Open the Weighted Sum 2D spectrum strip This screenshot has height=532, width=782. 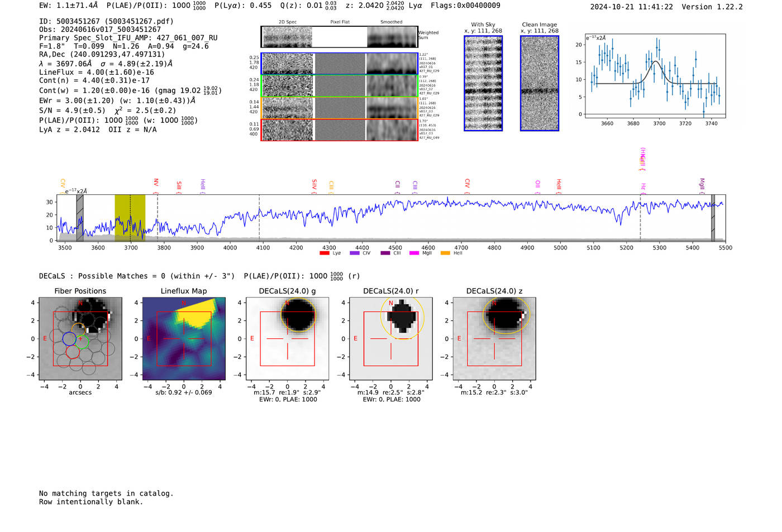click(x=339, y=37)
